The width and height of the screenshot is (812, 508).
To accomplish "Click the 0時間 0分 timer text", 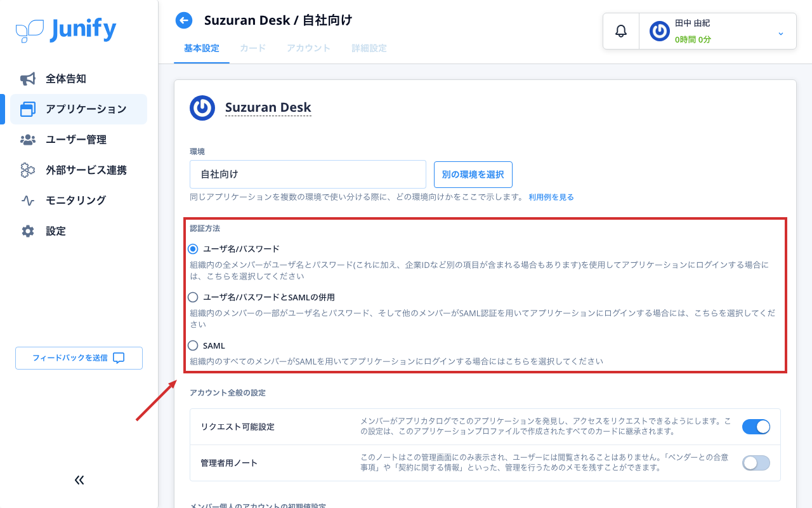I will [x=693, y=39].
